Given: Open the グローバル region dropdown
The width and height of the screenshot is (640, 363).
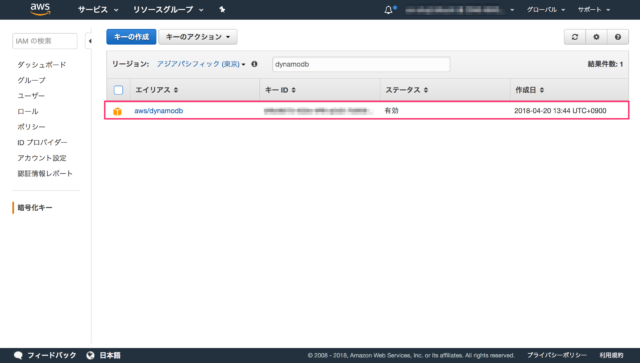Looking at the screenshot, I should (546, 10).
